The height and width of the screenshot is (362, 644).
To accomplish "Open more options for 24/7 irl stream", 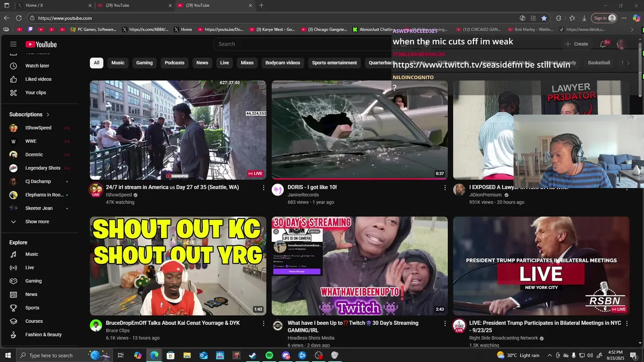I will [263, 188].
